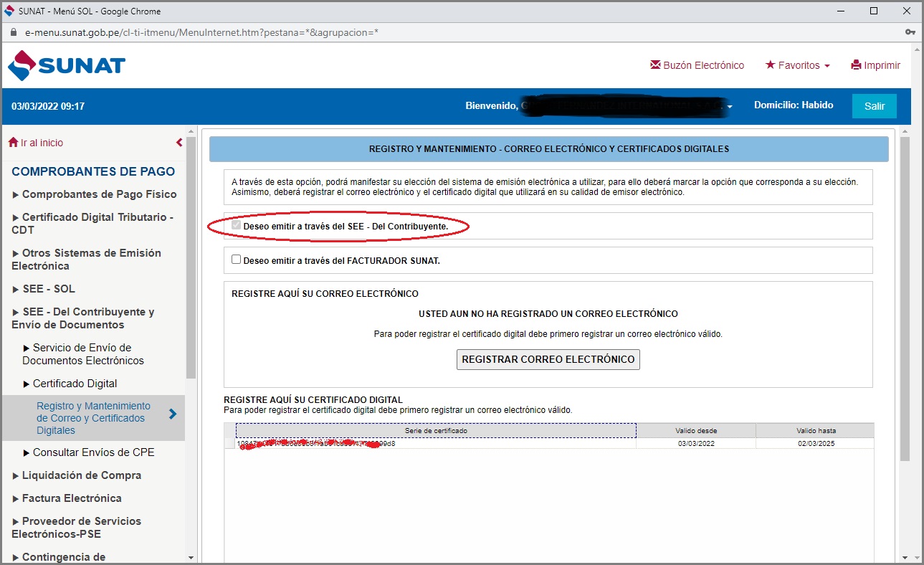924x565 pixels.
Task: Click the Buzón Electrónico envelope icon
Action: [x=655, y=65]
